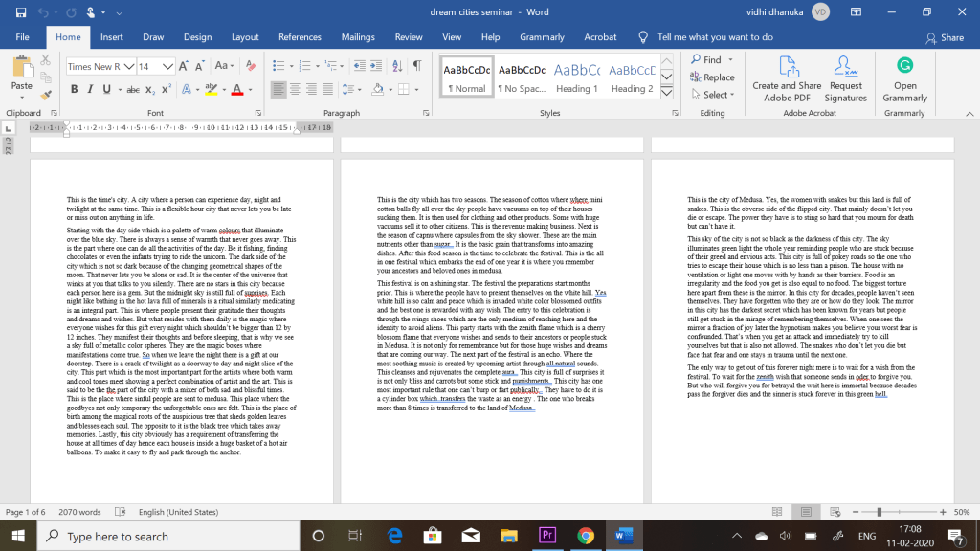
Task: Open Grammarly from the ribbon
Action: (x=904, y=78)
